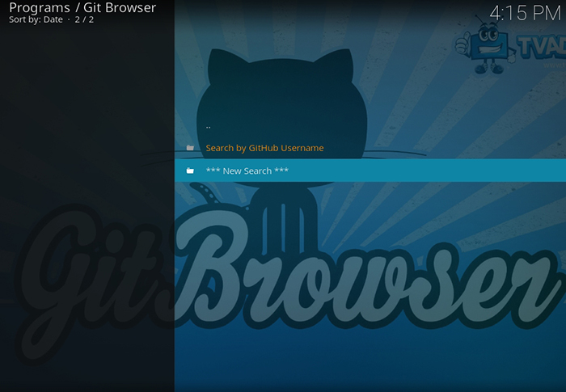Click the Sort by: Date label

point(36,19)
